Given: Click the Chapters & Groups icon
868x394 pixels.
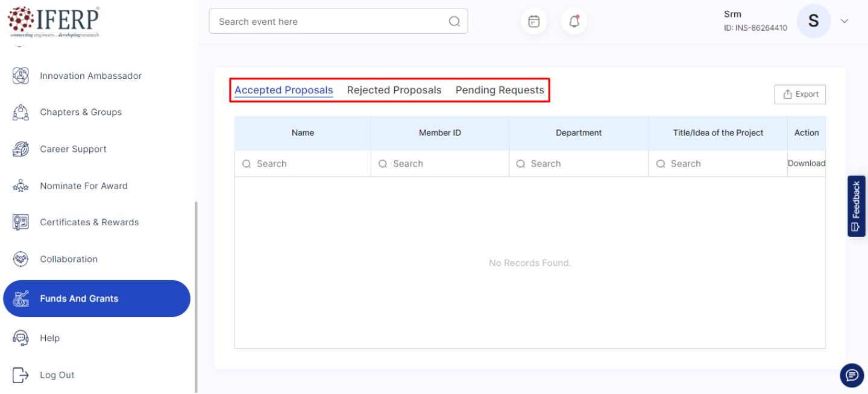Looking at the screenshot, I should (x=20, y=113).
